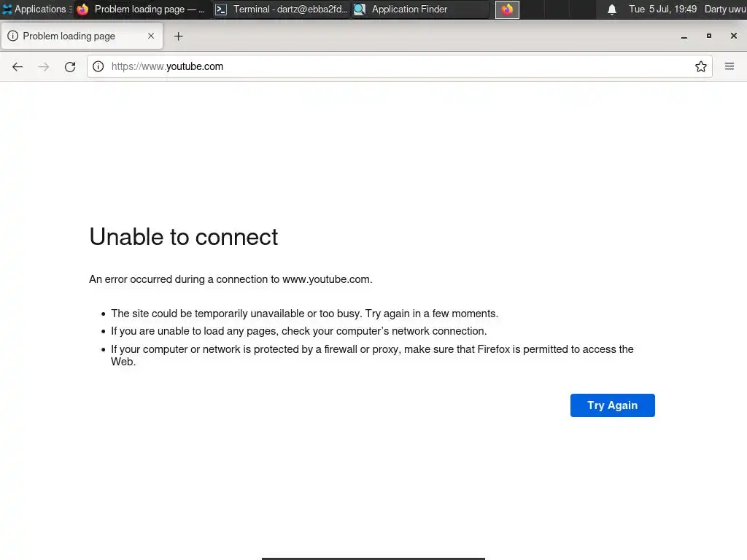Open site information icon in address bar

pos(98,66)
